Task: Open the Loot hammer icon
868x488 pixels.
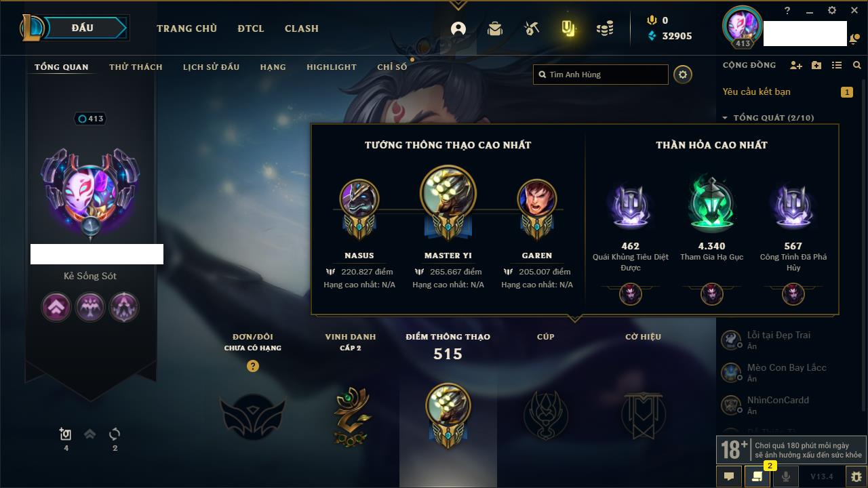Action: click(x=531, y=28)
